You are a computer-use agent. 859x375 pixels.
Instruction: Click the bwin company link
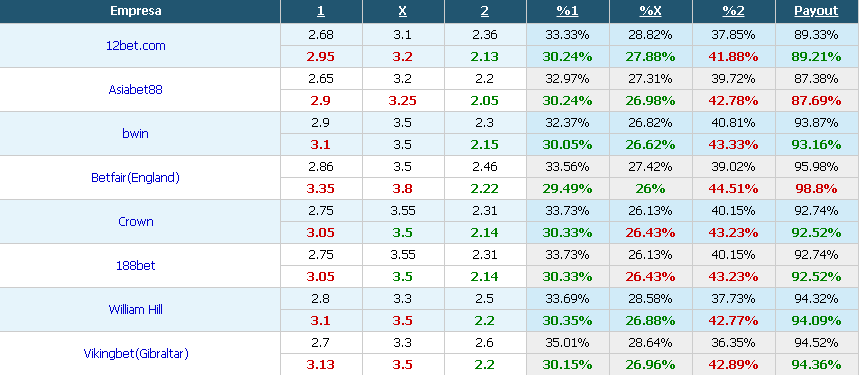135,134
